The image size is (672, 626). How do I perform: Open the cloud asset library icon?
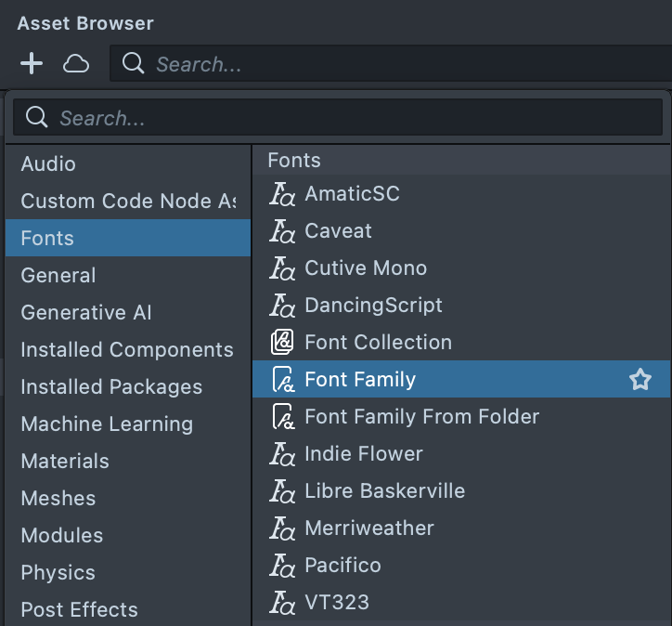tap(76, 63)
